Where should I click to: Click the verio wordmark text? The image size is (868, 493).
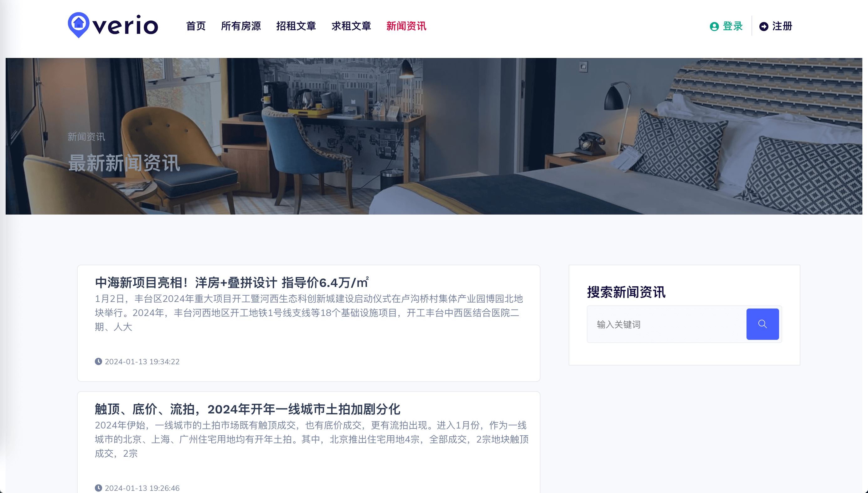pos(125,25)
